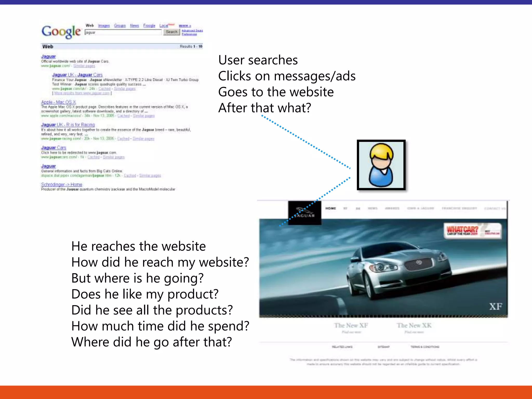Open first Jaguar official site result
Image resolution: width=532 pixels, height=399 pixels.
(48, 56)
